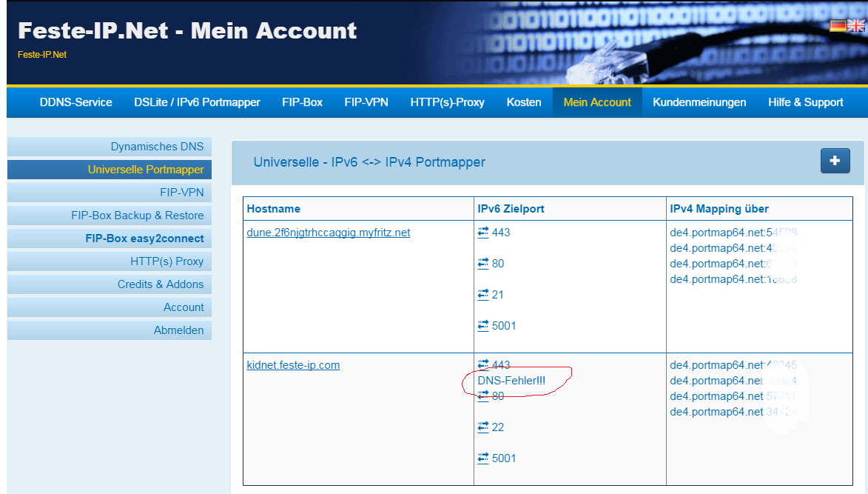The image size is (868, 494).
Task: Click the arrows icon next to dune's port 5001
Action: point(484,325)
